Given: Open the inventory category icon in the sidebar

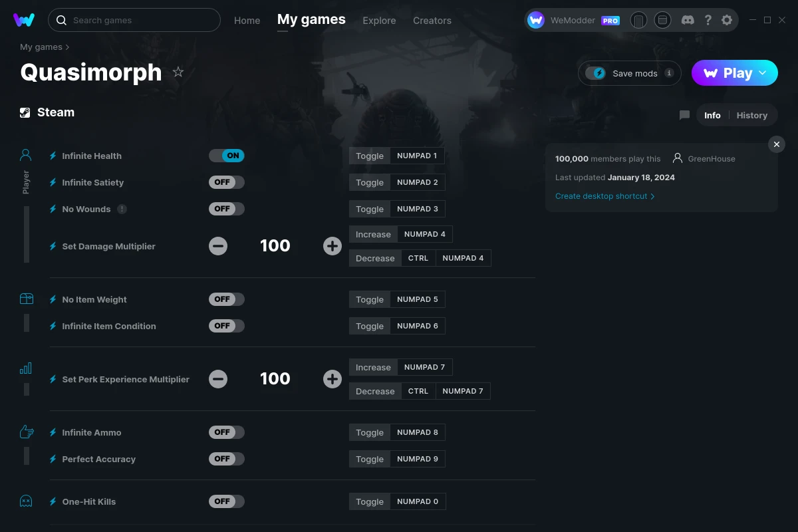Looking at the screenshot, I should point(26,299).
